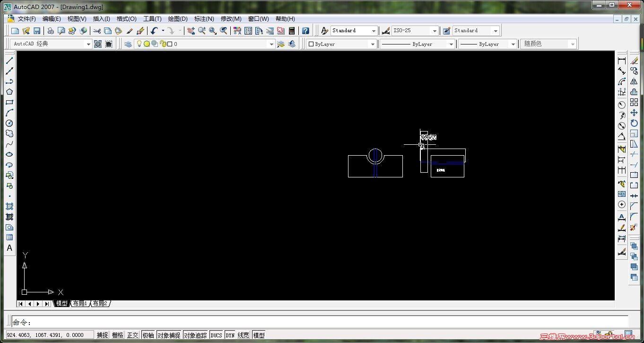Open the 帮助(H) menu

(x=285, y=19)
